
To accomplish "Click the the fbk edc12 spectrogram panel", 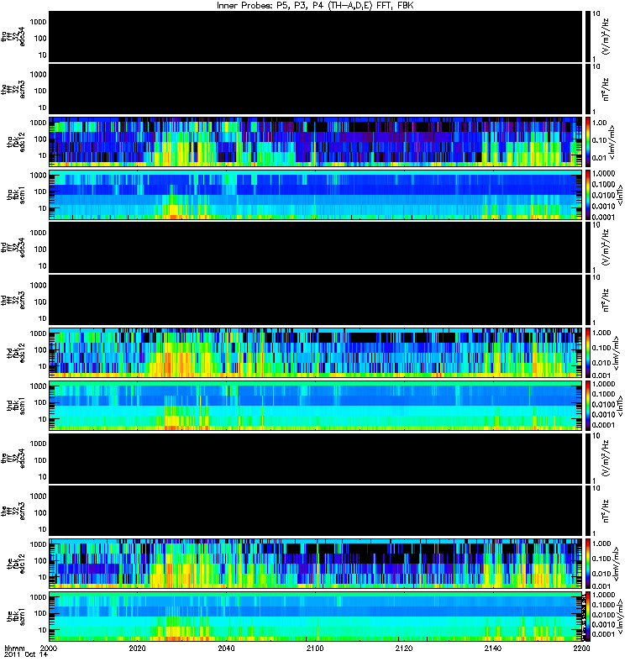I will 316,564.
